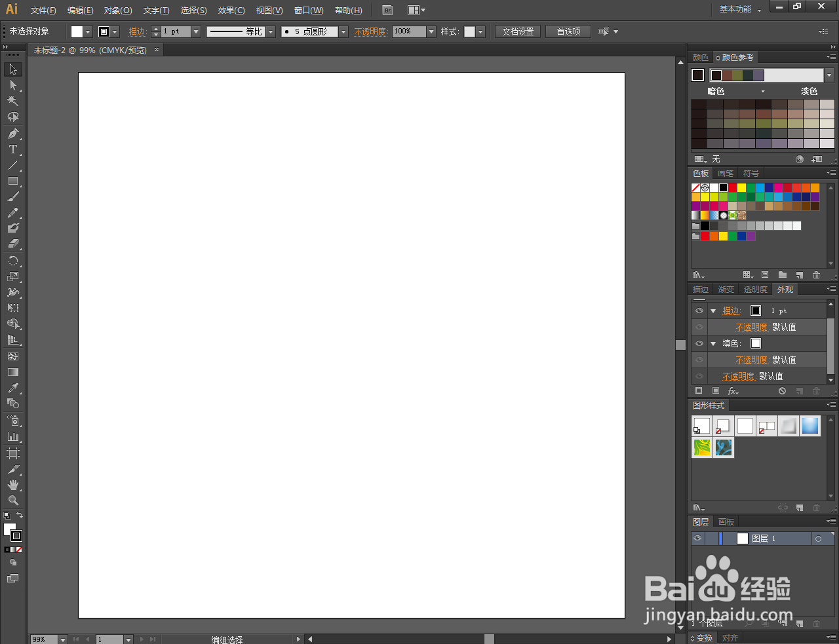Screen dimensions: 839x644
Task: Set fill or stroke to None
Action: point(19,550)
